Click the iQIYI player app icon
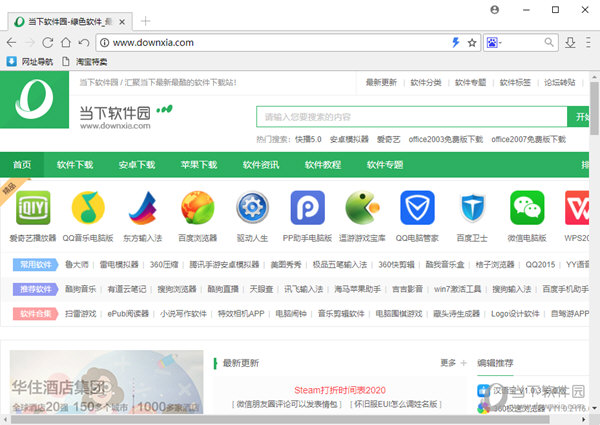Viewport: 600px width, 425px height. (x=33, y=208)
